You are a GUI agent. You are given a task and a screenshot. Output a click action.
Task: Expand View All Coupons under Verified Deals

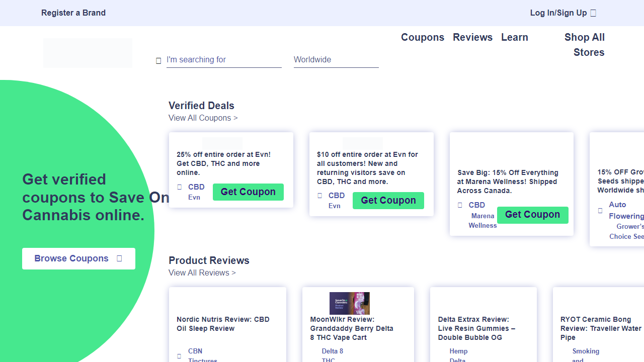203,118
